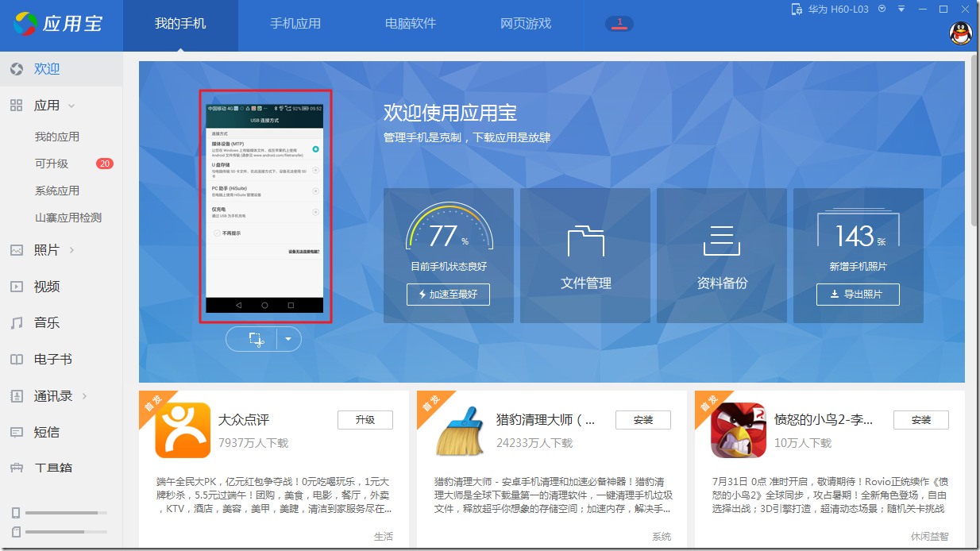980x551 pixels.
Task: Select PC 助手 (HiSuite) radio in phone preview
Action: pyautogui.click(x=315, y=191)
